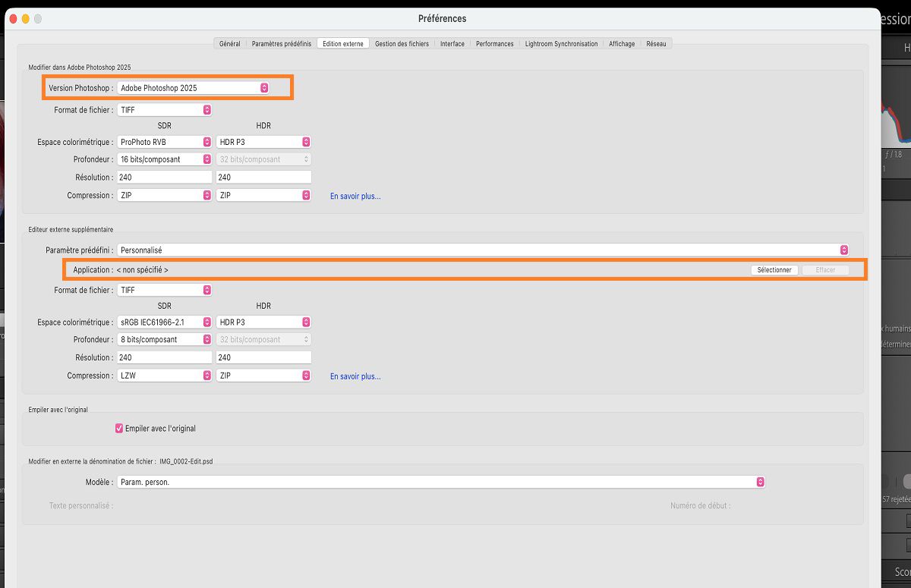This screenshot has height=588, width=911.
Task: Click Photoshop HDR Résolution field
Action: pyautogui.click(x=263, y=178)
